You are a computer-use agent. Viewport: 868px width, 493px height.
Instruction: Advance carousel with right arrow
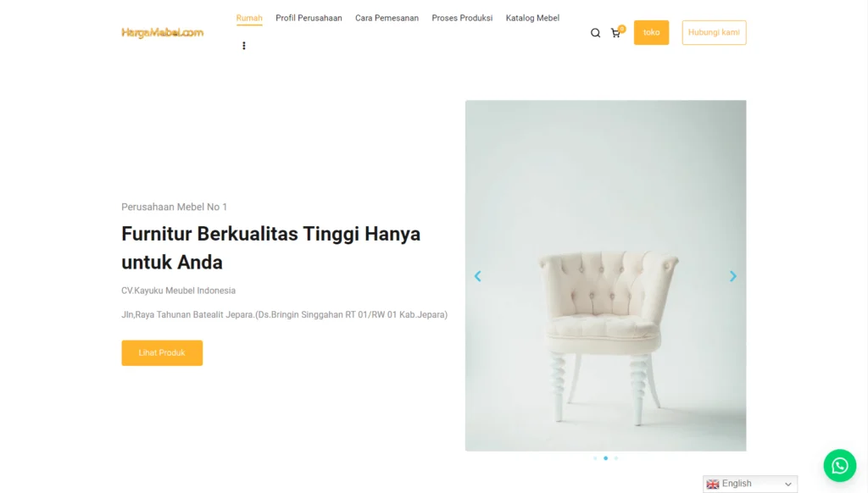tap(733, 276)
